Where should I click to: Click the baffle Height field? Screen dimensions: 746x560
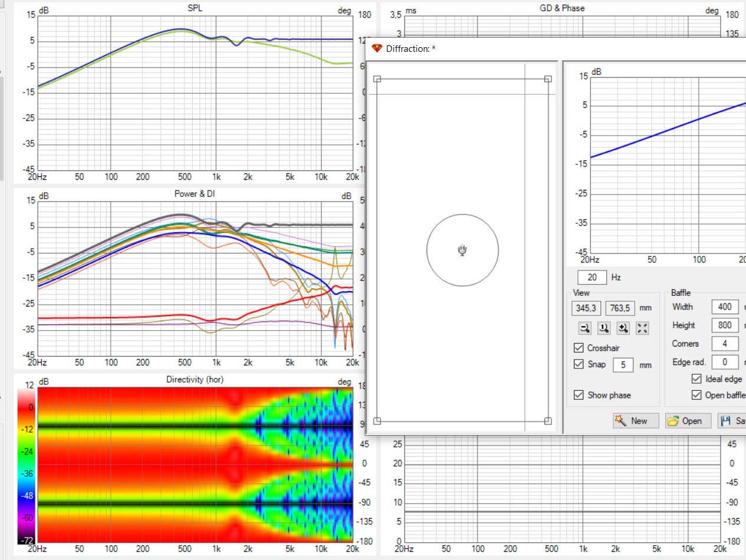(x=726, y=325)
